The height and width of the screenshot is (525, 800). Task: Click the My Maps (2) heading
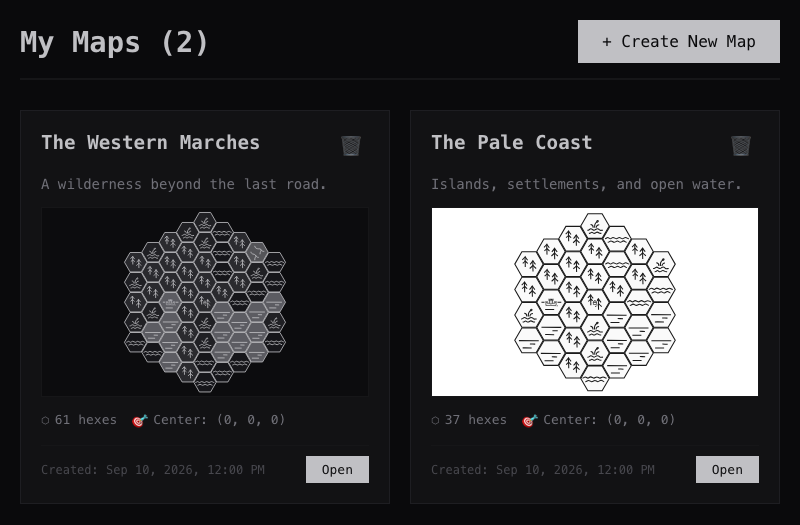[x=114, y=42]
